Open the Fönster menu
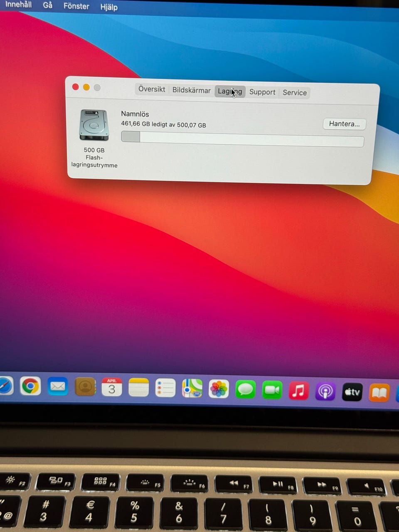Viewport: 399px width, 532px height. tap(76, 6)
